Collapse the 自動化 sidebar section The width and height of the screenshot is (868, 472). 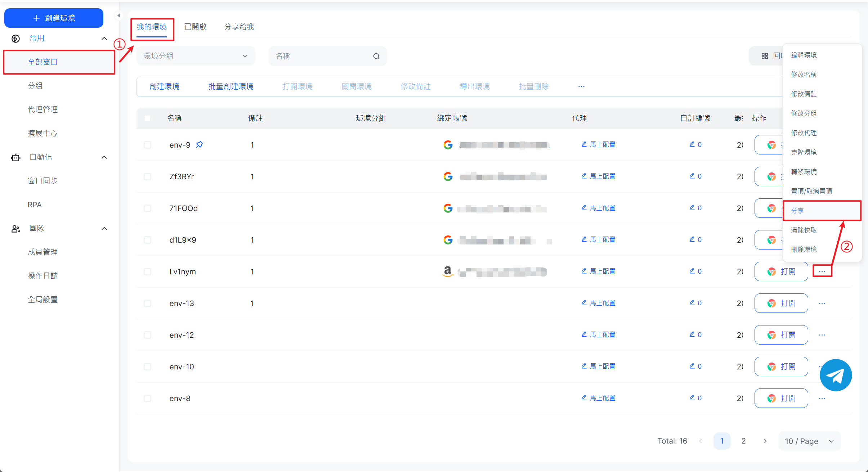tap(104, 157)
